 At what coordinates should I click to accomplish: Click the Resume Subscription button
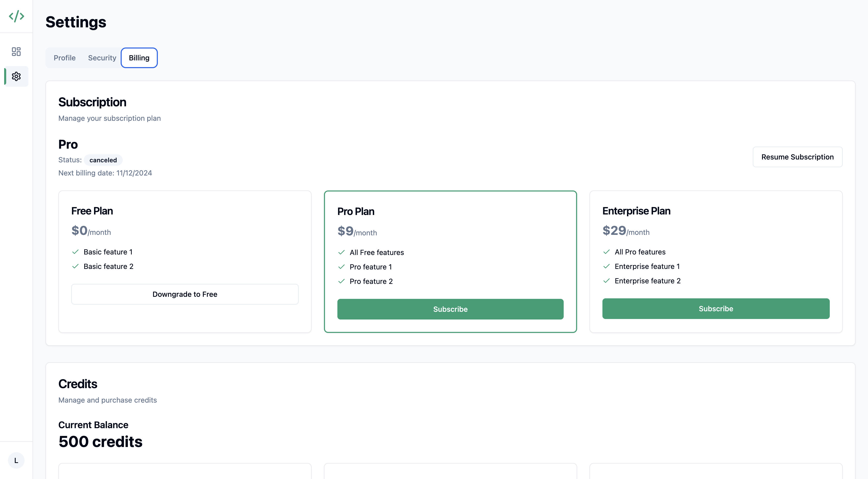click(797, 157)
